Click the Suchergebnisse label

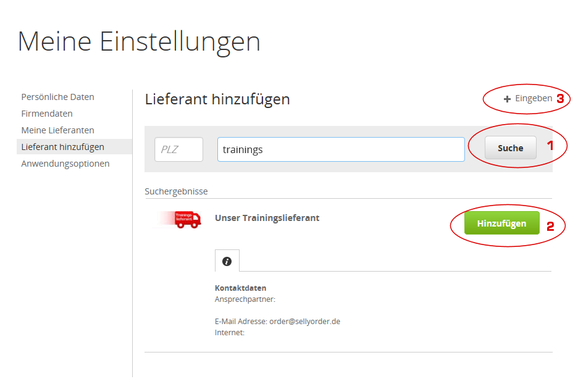click(176, 191)
